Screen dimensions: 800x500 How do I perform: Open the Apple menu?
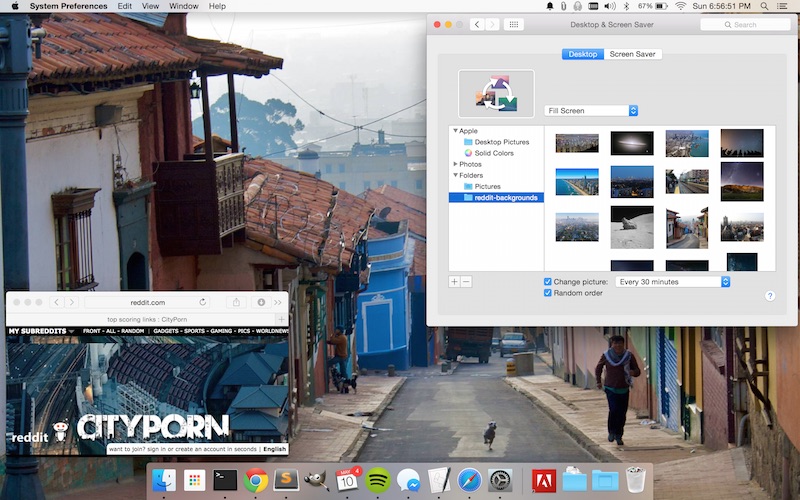pos(15,6)
